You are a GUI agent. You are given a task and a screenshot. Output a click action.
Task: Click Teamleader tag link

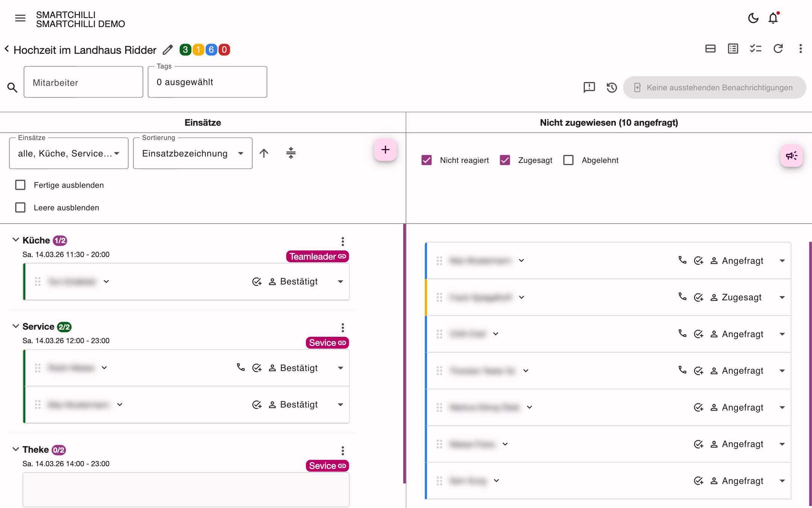point(318,256)
